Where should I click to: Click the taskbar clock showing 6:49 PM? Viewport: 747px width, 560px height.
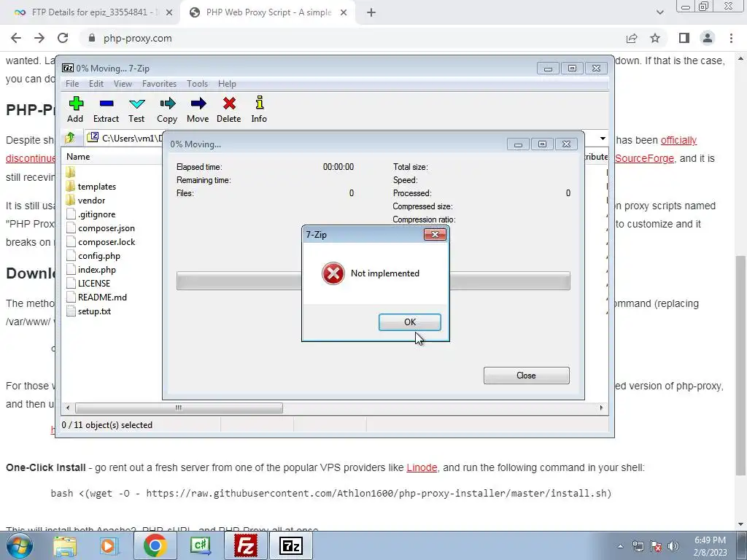[711, 546]
